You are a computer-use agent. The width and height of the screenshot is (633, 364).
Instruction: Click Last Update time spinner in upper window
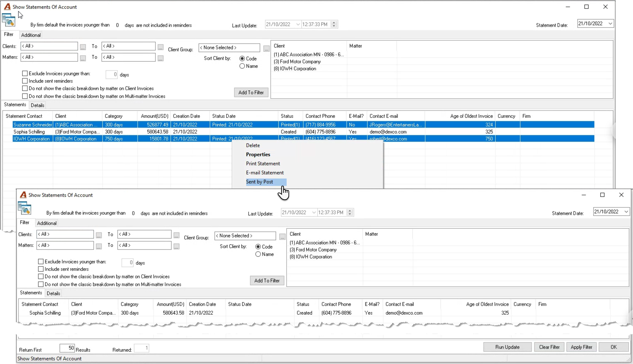pos(334,24)
